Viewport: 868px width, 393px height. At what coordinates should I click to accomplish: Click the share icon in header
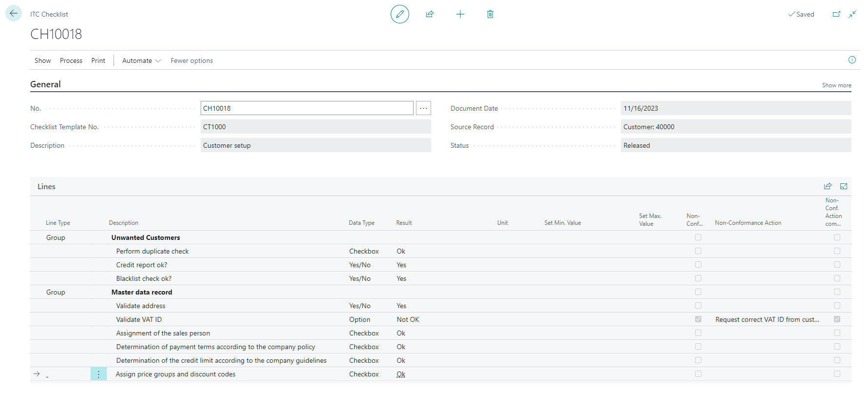coord(430,14)
